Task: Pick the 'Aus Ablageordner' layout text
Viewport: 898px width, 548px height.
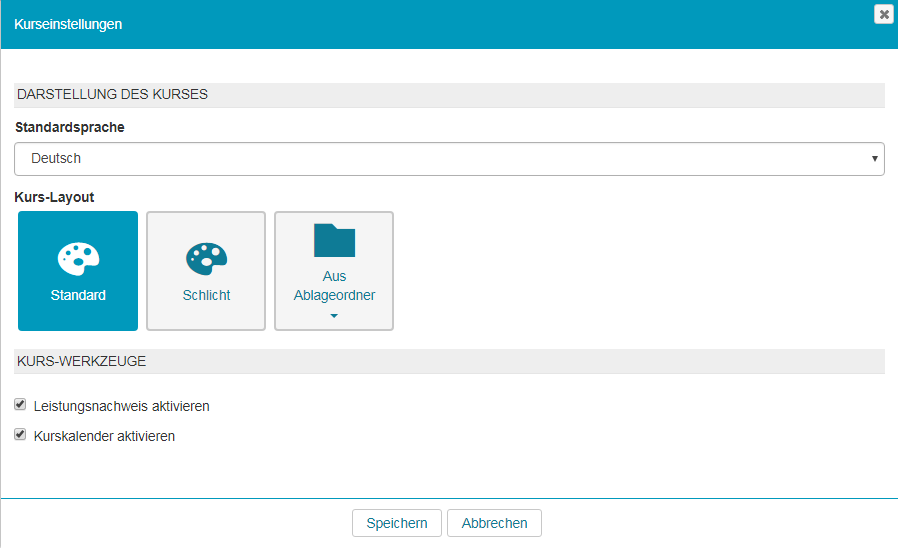Action: 334,286
